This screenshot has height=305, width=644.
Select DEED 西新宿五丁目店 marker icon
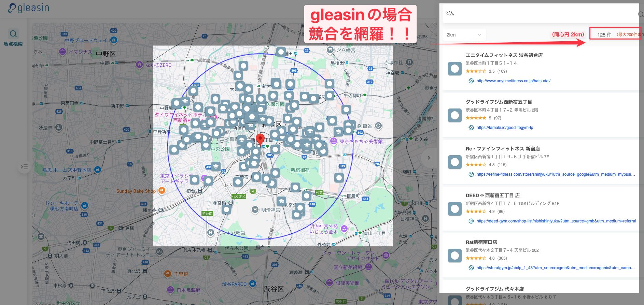coord(455,209)
